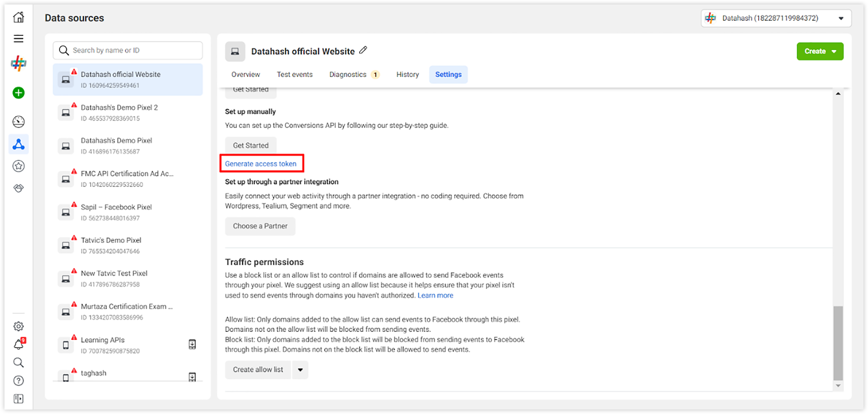Select Datahash's Demo Pixel 2
This screenshot has width=868, height=414.
pyautogui.click(x=128, y=113)
